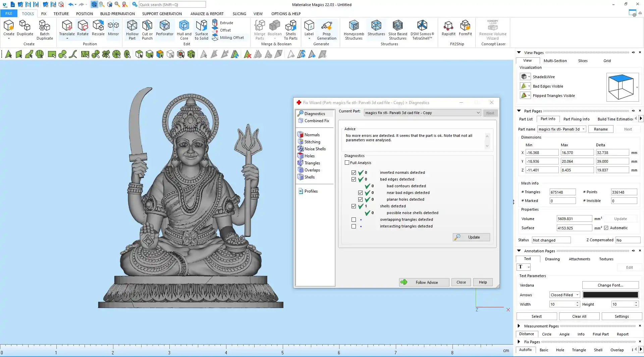This screenshot has width=644, height=357.
Task: Select Stitching in Fix Wizard list
Action: tap(312, 142)
